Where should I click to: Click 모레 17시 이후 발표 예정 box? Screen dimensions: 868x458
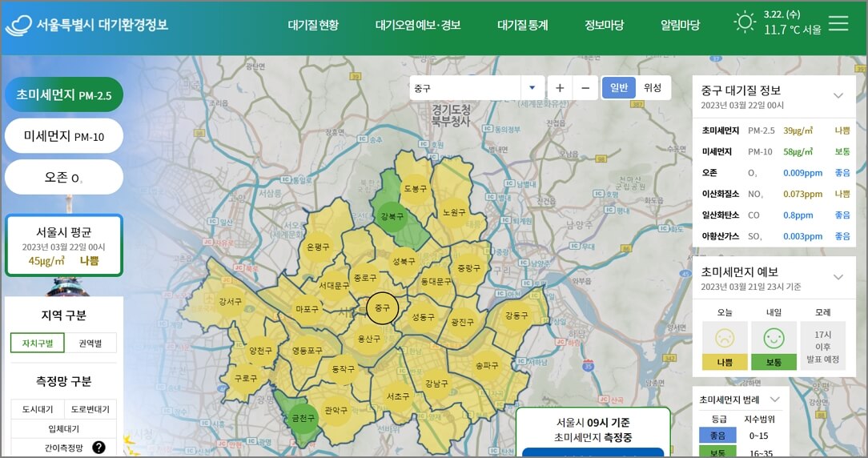[x=822, y=347]
